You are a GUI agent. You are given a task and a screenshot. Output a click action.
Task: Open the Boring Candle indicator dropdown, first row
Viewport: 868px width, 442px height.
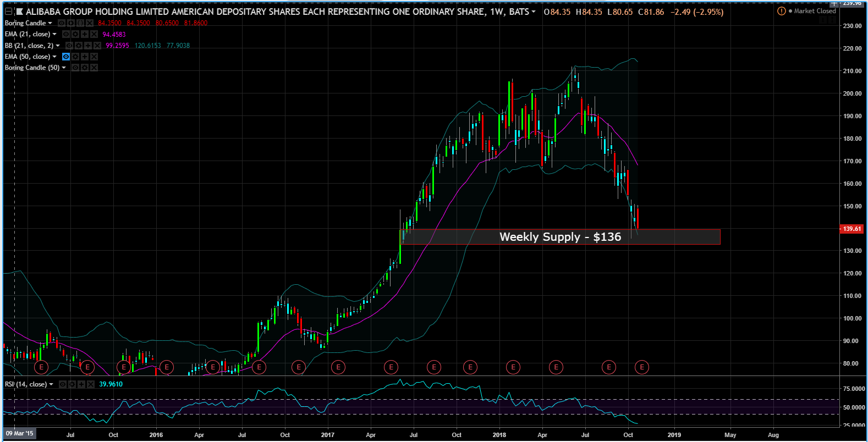[x=50, y=23]
